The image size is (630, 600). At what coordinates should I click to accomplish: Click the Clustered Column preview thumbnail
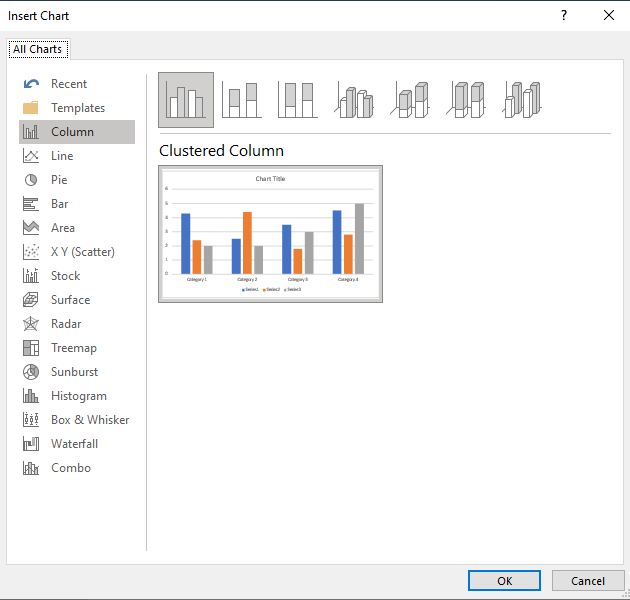[x=270, y=234]
